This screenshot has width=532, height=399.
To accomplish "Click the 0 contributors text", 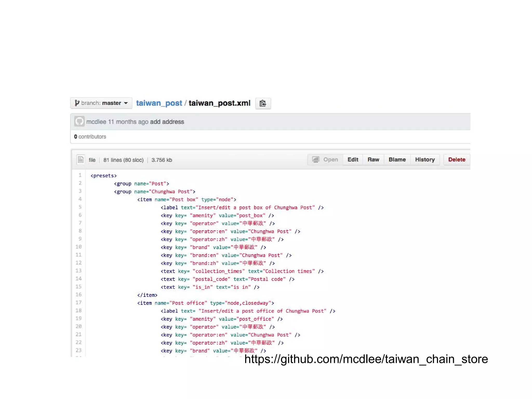I will (90, 136).
